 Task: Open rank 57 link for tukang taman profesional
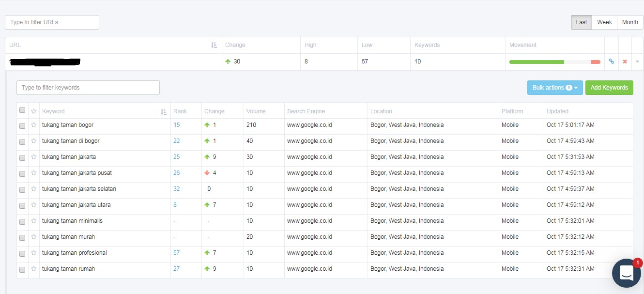[176, 253]
